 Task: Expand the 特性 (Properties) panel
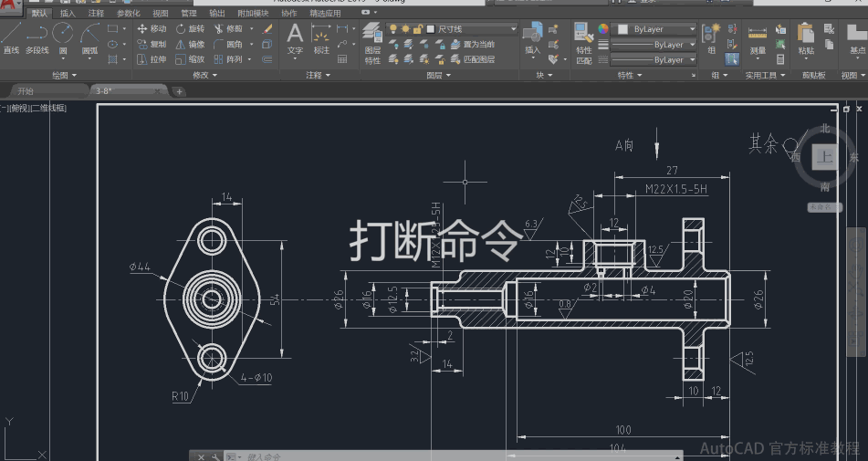pyautogui.click(x=630, y=75)
